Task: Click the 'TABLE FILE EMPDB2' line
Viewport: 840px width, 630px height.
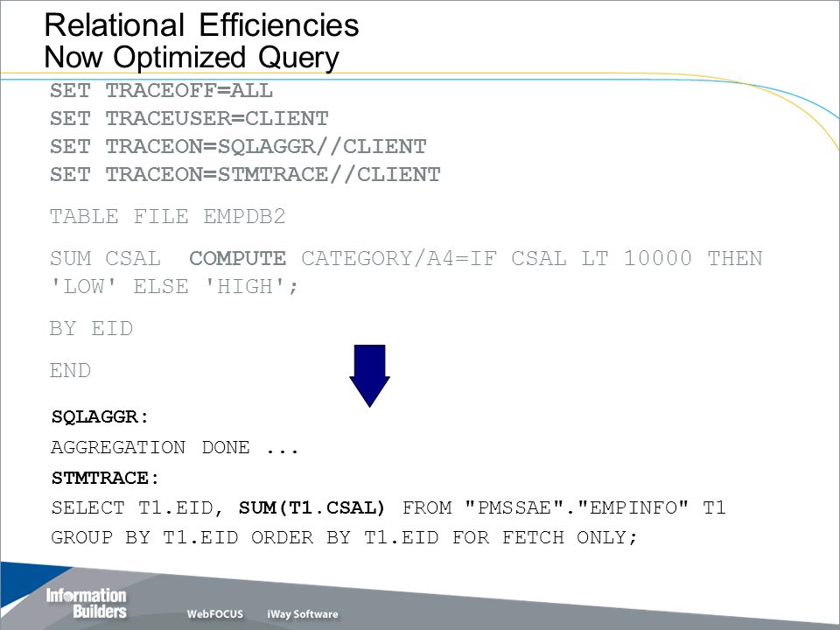Action: coord(168,216)
